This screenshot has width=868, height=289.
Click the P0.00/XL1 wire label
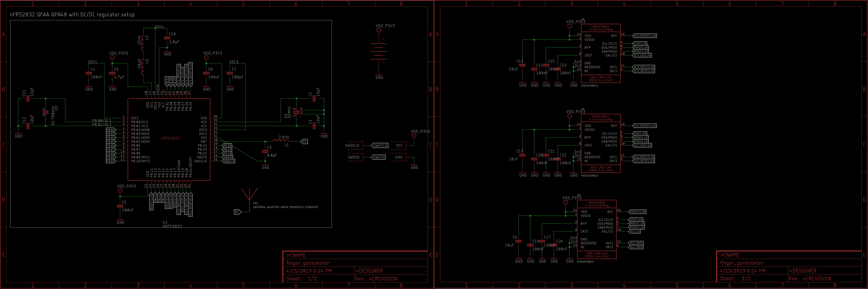pos(102,121)
